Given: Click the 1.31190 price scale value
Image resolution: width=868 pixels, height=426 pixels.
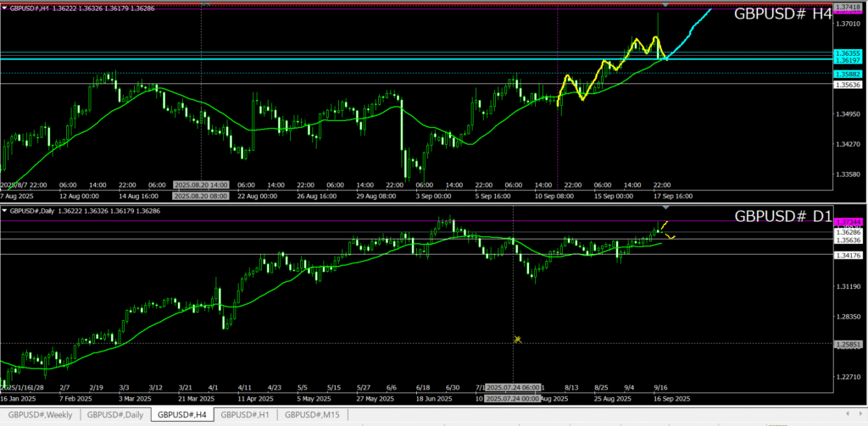Looking at the screenshot, I should [848, 286].
